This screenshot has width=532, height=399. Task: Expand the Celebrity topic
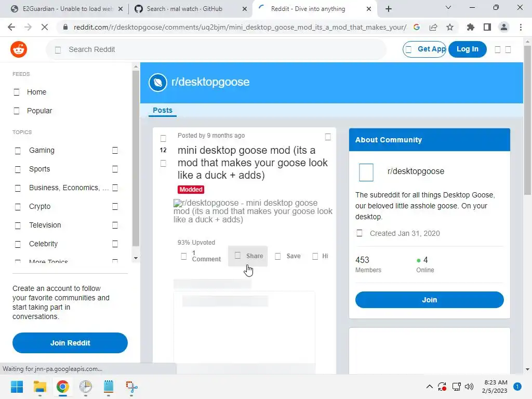115,244
